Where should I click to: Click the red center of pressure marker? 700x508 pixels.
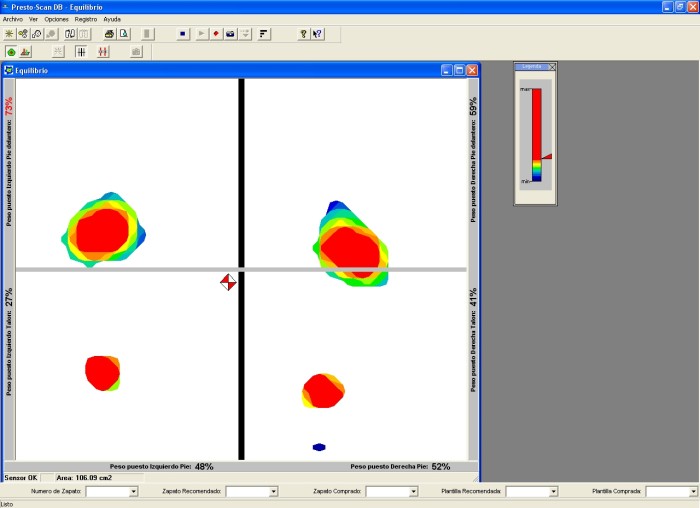[228, 282]
